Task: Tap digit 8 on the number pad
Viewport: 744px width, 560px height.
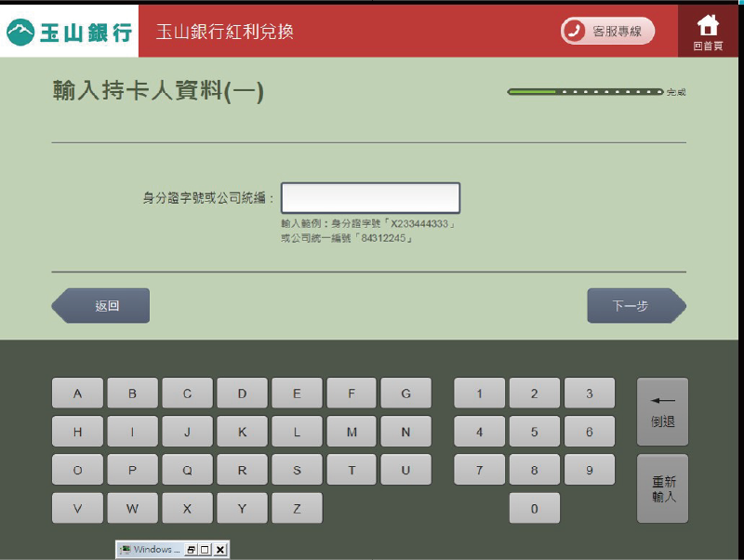Action: pos(534,470)
